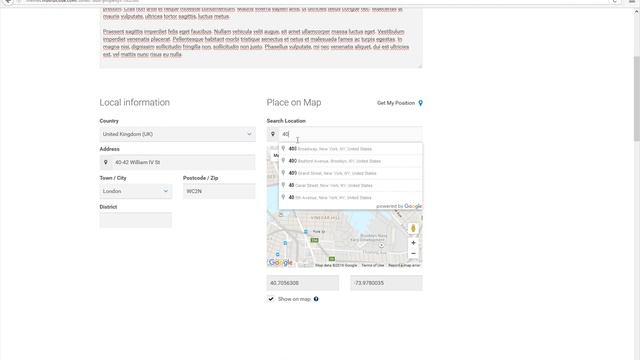The height and width of the screenshot is (360, 640).
Task: Choose the 5th Avenue, New York suggestion
Action: [x=351, y=198]
